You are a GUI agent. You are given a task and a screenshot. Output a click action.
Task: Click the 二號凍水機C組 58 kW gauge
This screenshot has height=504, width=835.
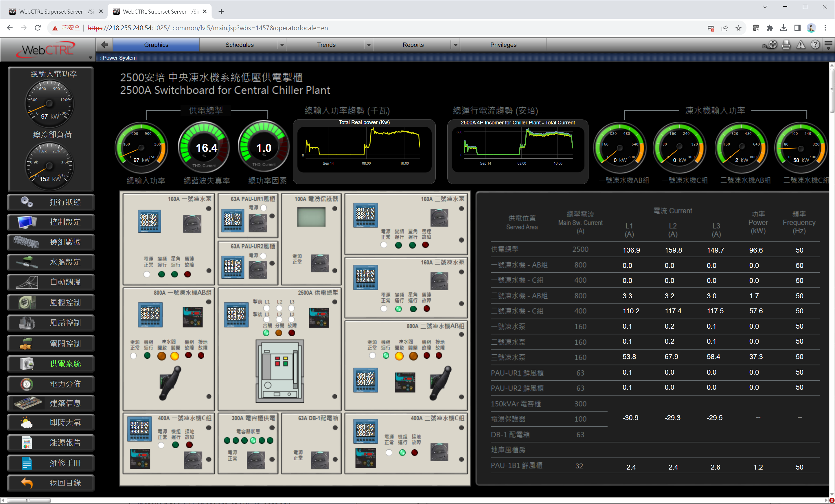coord(801,148)
